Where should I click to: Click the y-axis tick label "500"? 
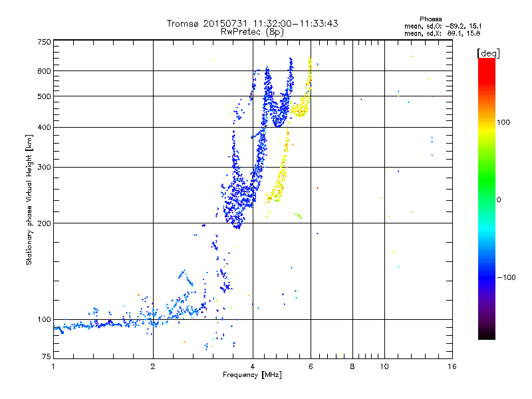point(45,96)
